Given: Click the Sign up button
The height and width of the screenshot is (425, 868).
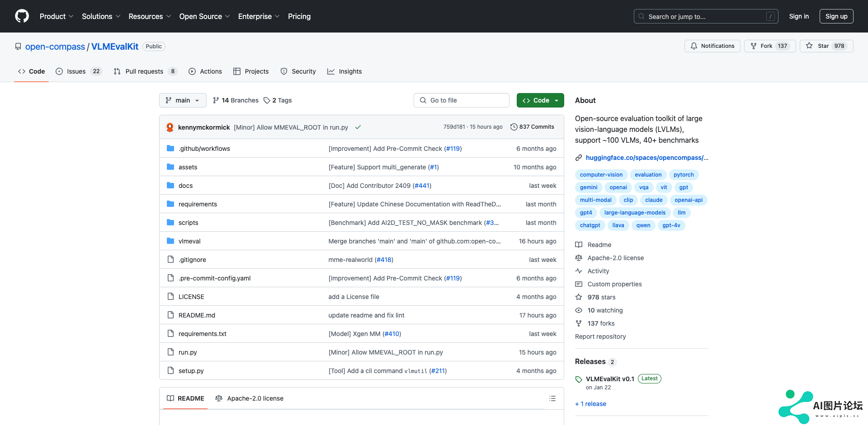Looking at the screenshot, I should coord(836,16).
